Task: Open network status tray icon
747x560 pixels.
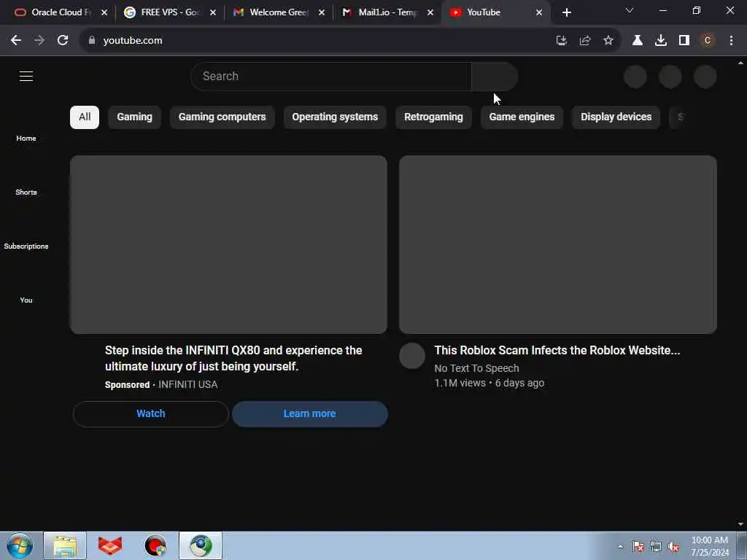Action: pos(656,547)
